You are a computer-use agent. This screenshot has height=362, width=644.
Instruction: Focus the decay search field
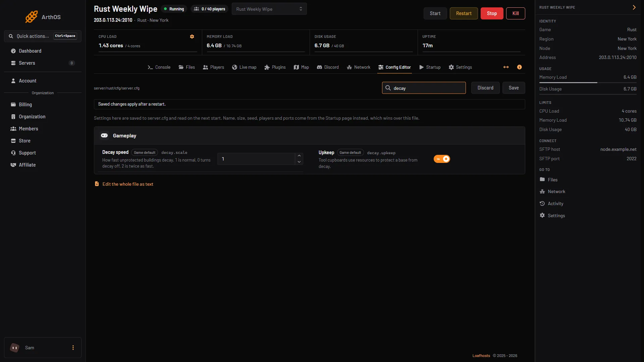(424, 88)
